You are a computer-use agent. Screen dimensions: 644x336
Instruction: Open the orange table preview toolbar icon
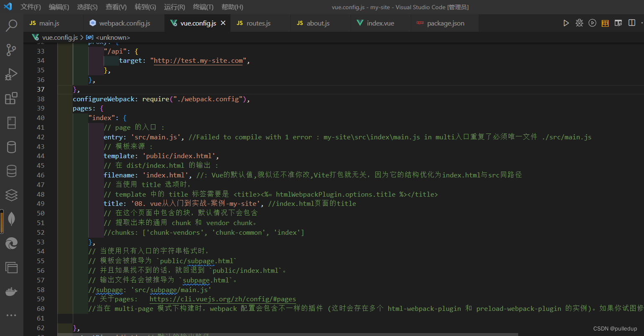[605, 23]
